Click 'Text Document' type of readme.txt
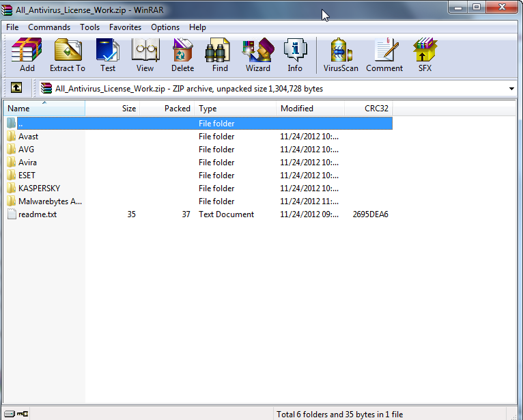523x420 pixels. (x=226, y=214)
